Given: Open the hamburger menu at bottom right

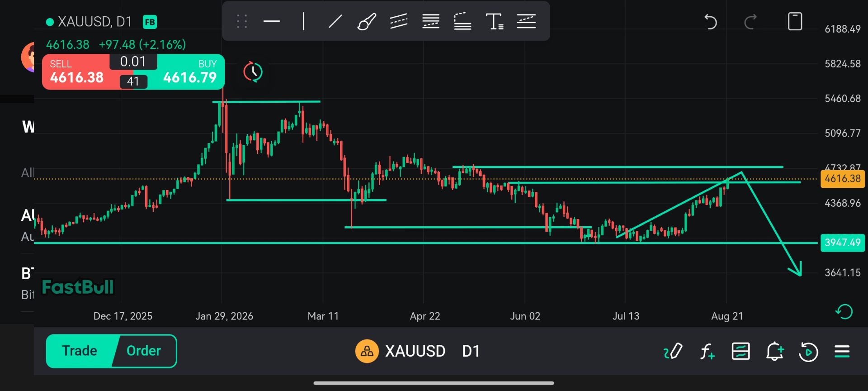Looking at the screenshot, I should 842,351.
